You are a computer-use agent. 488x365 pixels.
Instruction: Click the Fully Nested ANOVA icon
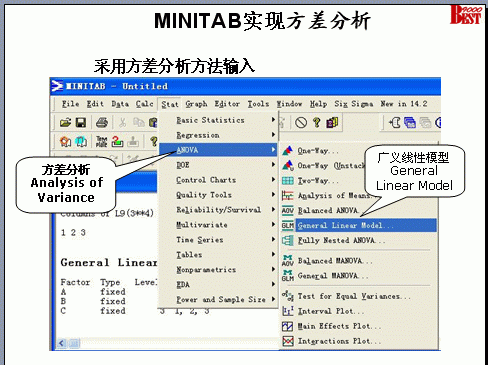coord(287,240)
